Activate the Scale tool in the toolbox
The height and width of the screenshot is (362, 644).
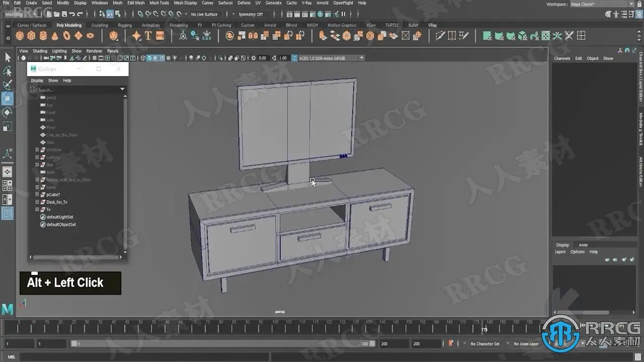(8, 127)
